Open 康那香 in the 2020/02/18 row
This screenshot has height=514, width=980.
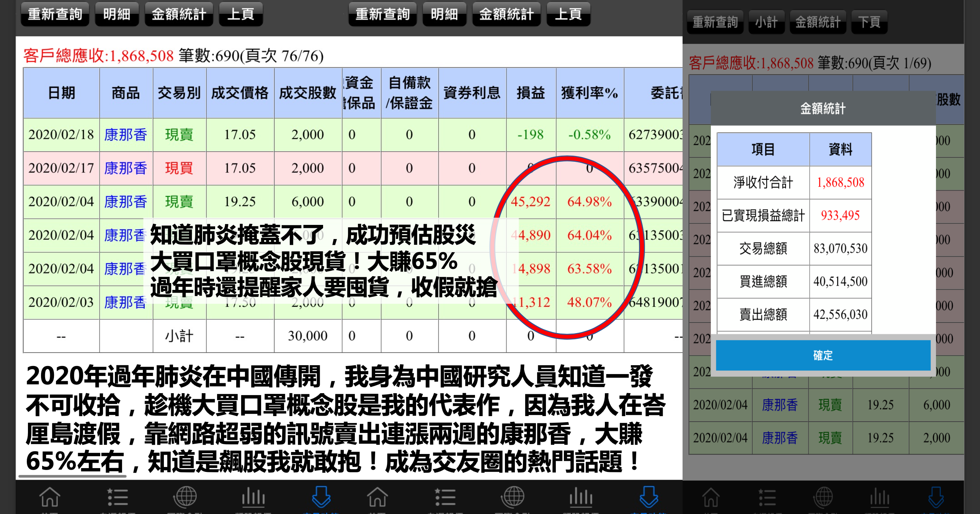point(126,135)
